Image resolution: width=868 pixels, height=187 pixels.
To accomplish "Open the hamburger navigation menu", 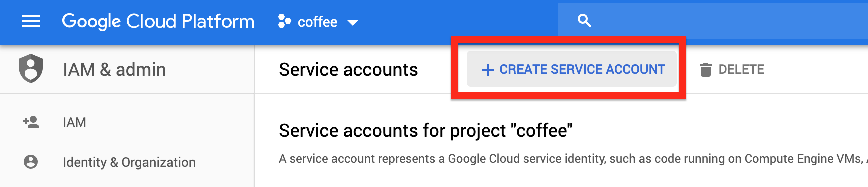I will click(31, 21).
